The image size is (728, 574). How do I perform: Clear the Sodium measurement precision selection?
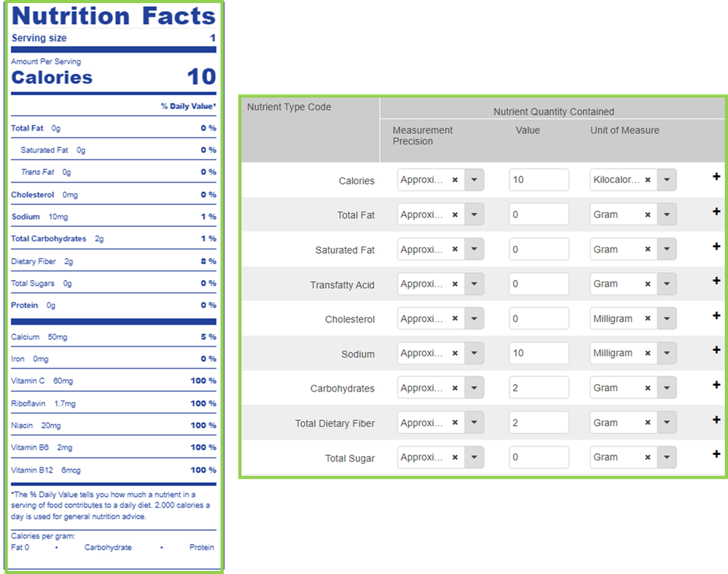point(455,353)
